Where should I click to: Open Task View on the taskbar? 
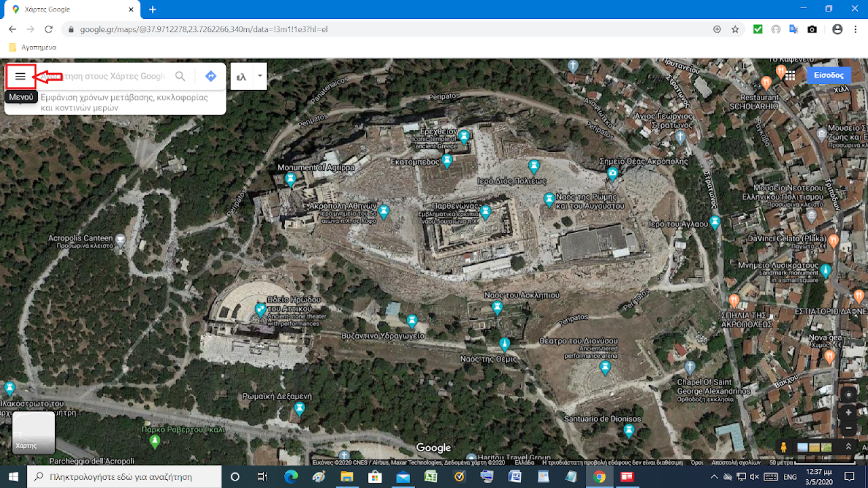262,476
